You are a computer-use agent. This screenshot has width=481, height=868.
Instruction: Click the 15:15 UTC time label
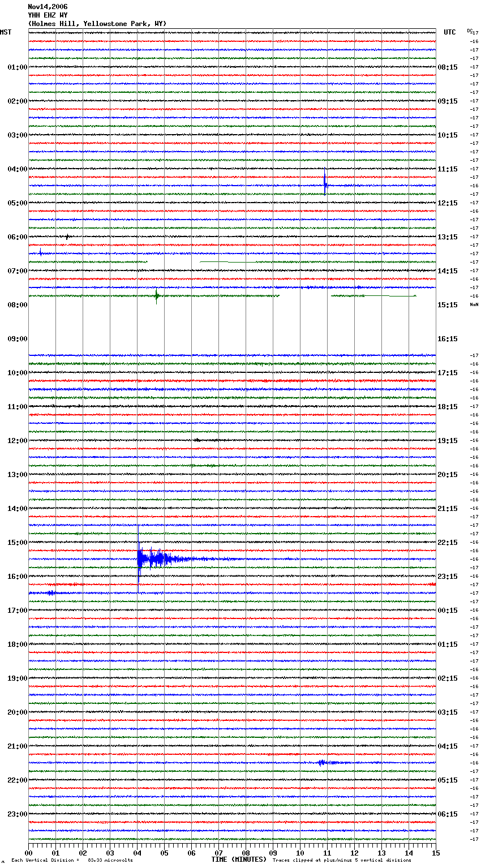pos(448,305)
